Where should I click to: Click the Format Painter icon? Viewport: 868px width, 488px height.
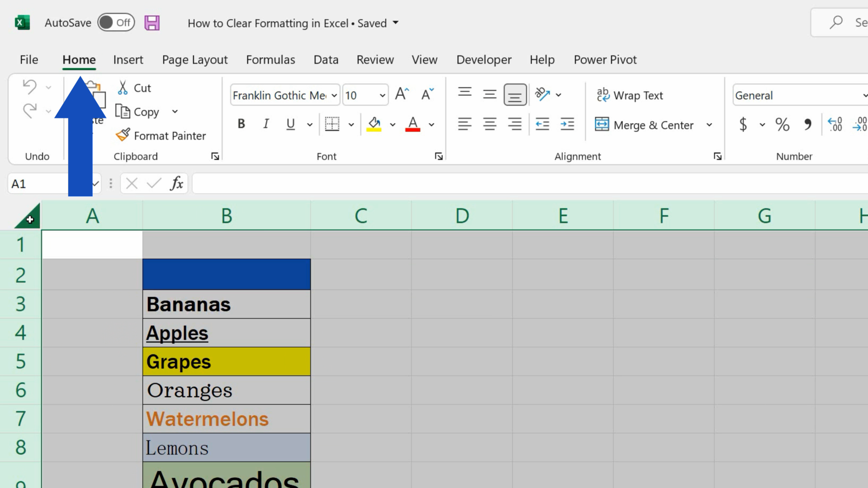tap(122, 135)
